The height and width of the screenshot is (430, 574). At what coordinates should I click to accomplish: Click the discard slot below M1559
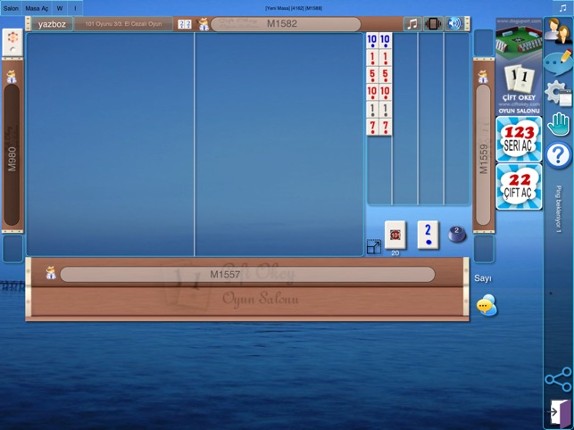[x=484, y=248]
